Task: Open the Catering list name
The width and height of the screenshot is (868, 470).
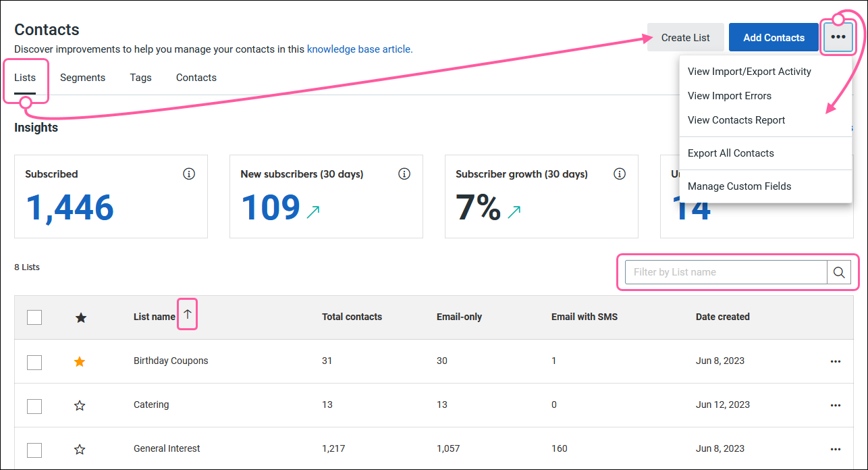Action: pyautogui.click(x=151, y=404)
